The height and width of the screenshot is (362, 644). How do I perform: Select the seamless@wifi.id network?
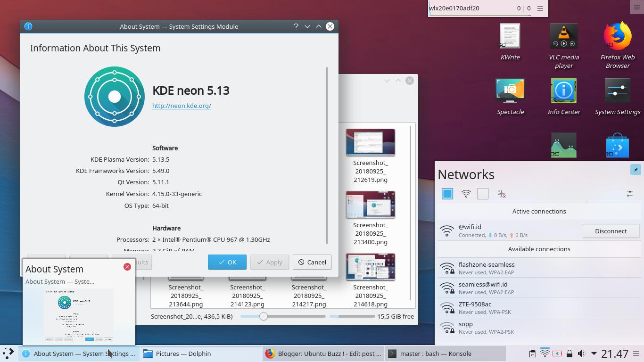[539, 288]
